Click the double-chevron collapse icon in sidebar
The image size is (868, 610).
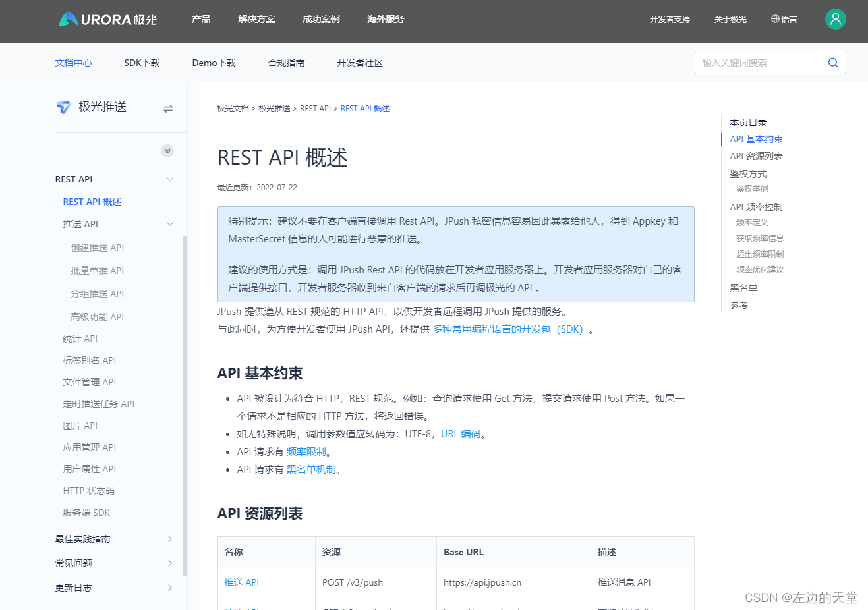[x=167, y=150]
